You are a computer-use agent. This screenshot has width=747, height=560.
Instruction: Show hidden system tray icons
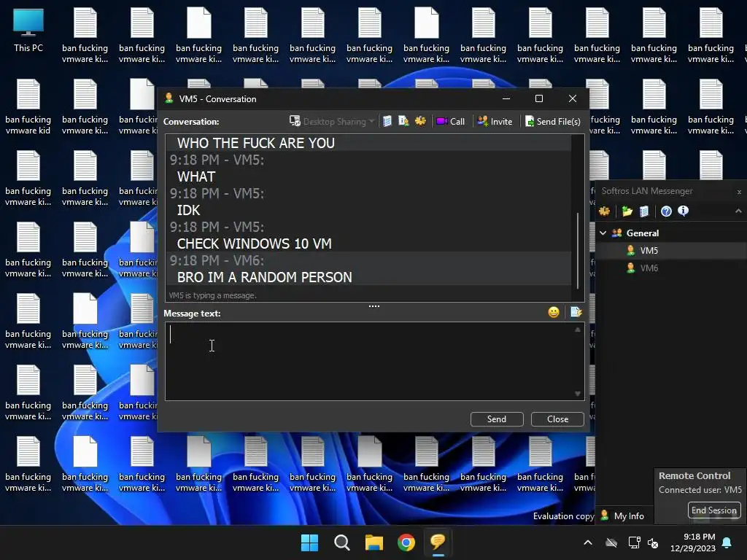click(588, 542)
